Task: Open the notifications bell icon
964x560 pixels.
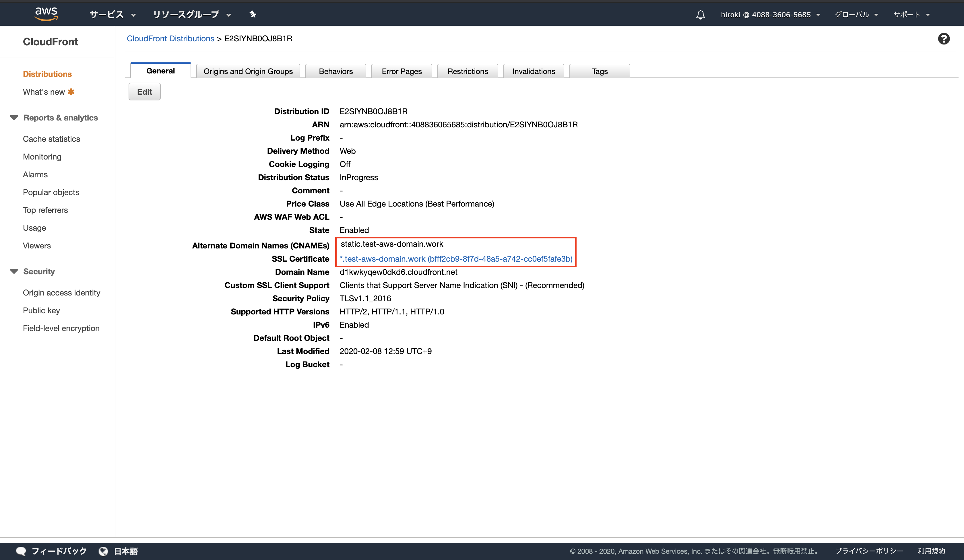Action: [x=701, y=15]
